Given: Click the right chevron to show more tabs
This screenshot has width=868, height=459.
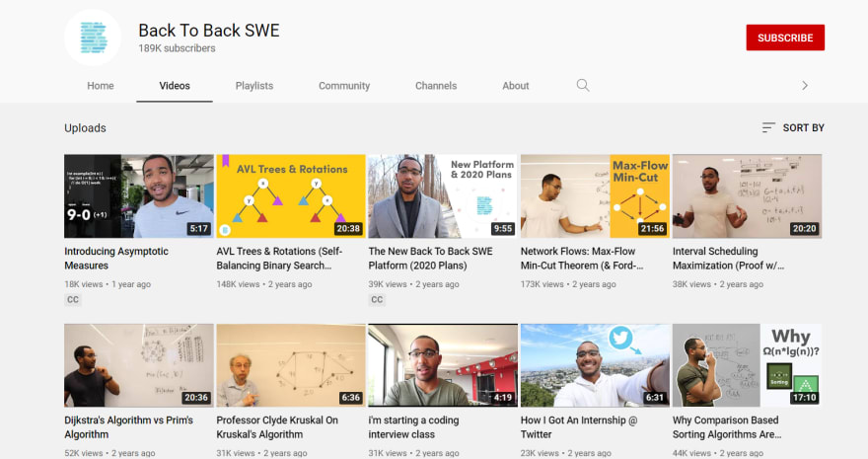Looking at the screenshot, I should 805,85.
